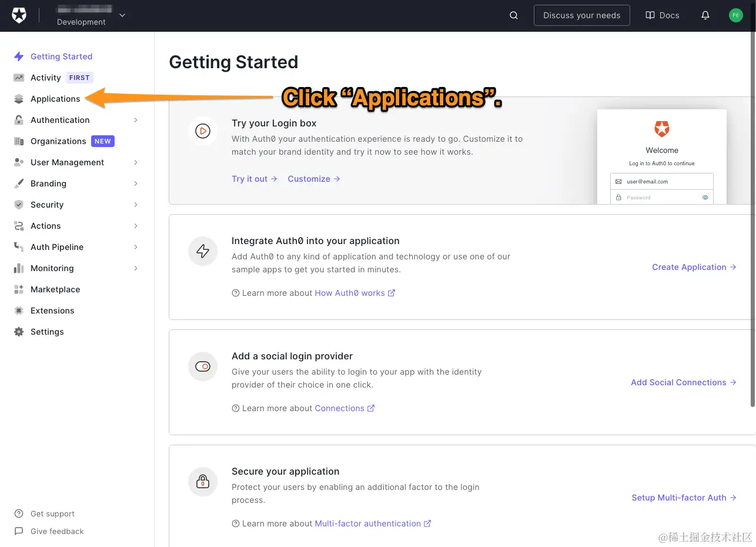Click the Settings gear icon
This screenshot has height=547, width=756.
pyautogui.click(x=19, y=332)
